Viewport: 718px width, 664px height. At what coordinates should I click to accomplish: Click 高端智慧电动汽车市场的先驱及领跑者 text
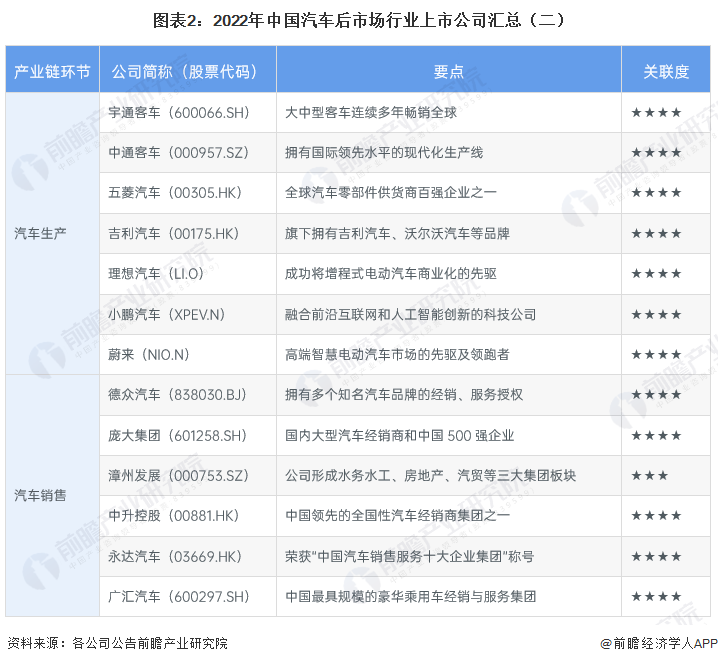click(x=397, y=354)
